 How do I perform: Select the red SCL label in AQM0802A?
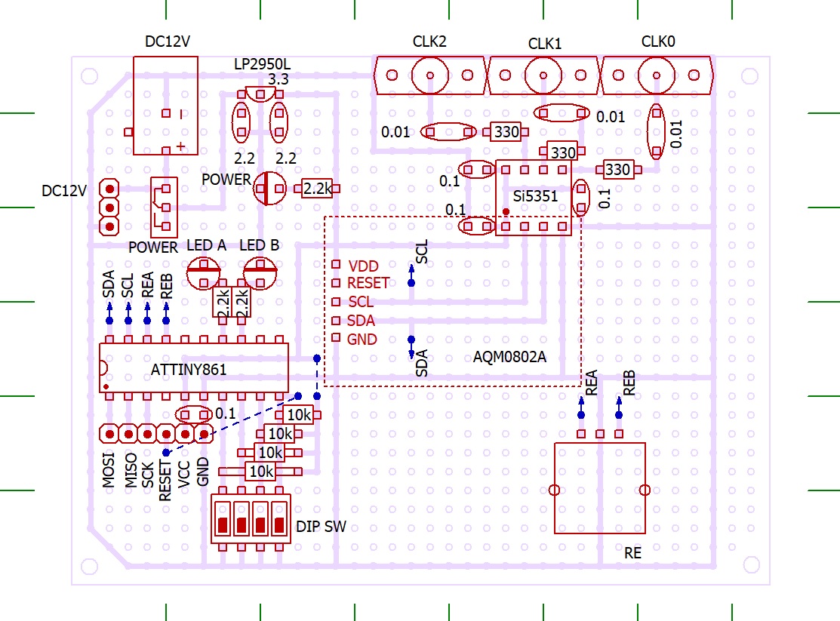click(361, 302)
